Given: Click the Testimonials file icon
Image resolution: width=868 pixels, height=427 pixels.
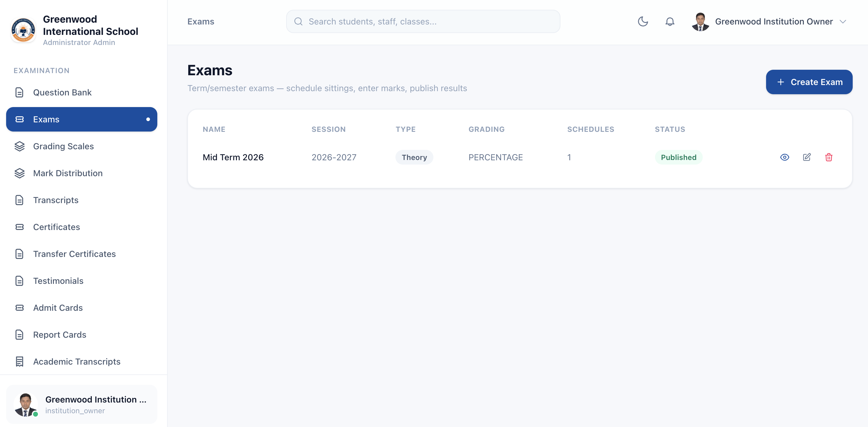Looking at the screenshot, I should coord(20,281).
